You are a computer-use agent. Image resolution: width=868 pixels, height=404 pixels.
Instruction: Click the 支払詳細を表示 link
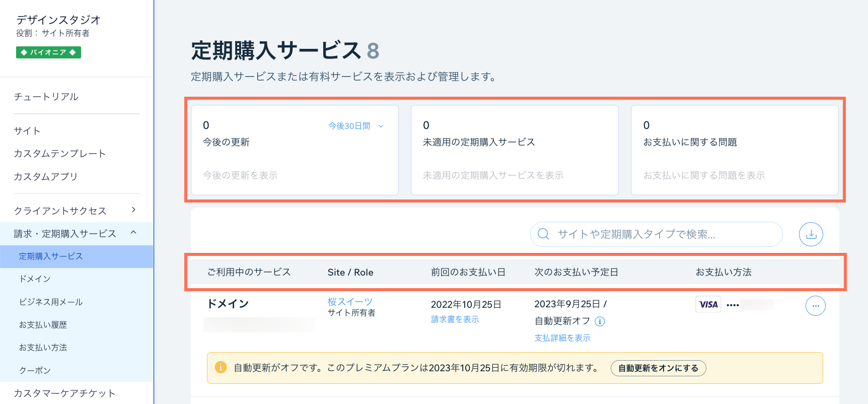[562, 338]
